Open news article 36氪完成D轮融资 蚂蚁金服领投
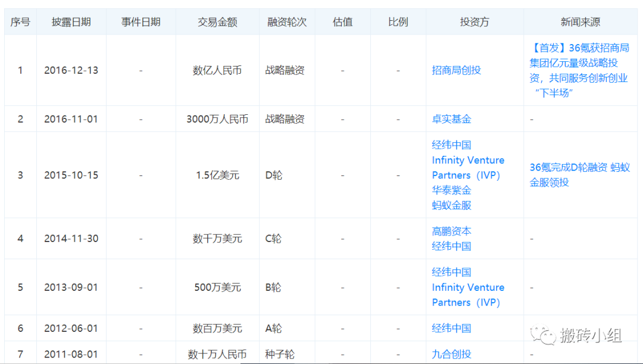 [579, 175]
